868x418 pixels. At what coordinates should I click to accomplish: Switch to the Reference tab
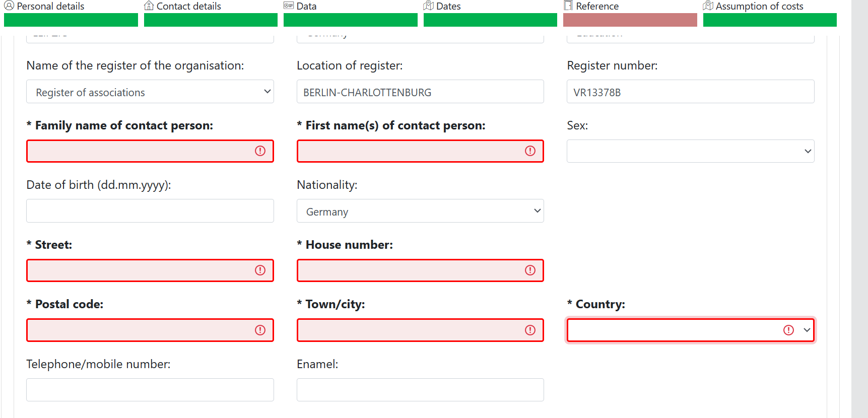[598, 6]
